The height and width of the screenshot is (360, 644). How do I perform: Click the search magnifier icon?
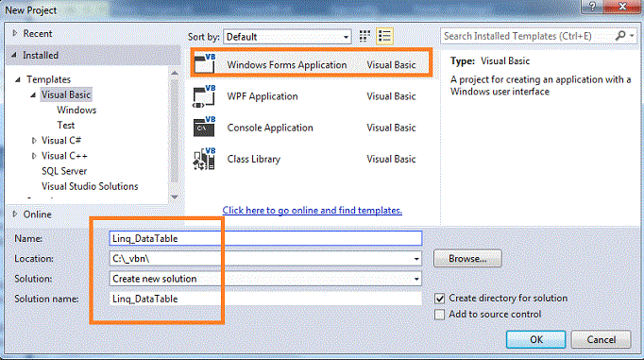[x=620, y=36]
